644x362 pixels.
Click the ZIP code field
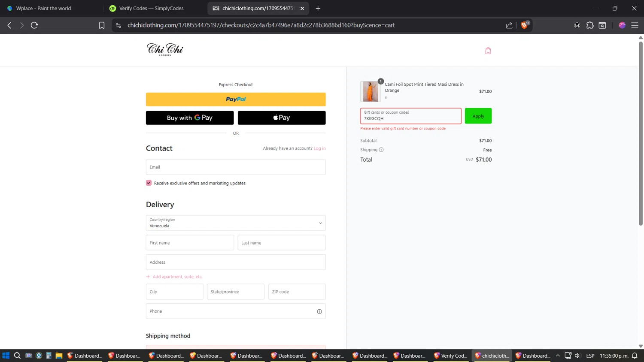click(x=297, y=292)
